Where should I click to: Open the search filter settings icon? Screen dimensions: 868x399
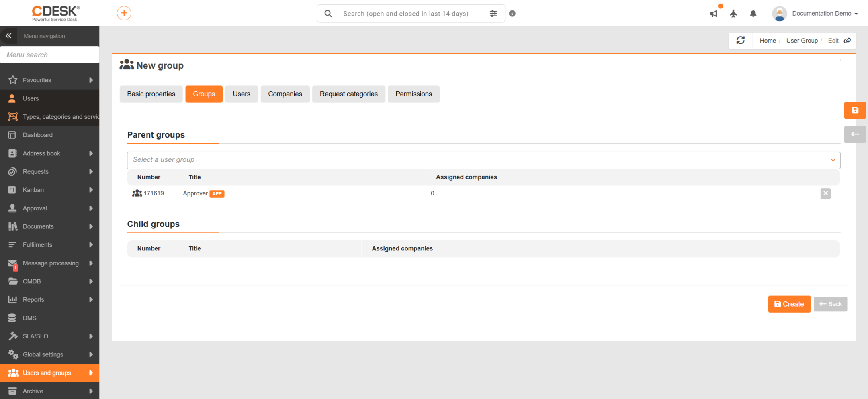(493, 14)
